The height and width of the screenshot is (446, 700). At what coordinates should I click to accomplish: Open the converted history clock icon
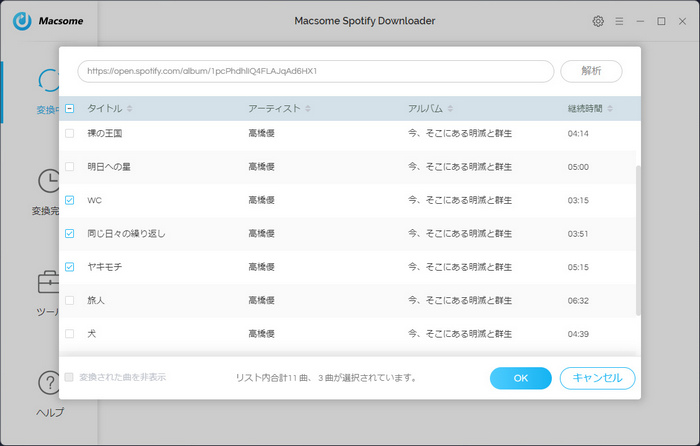(49, 181)
